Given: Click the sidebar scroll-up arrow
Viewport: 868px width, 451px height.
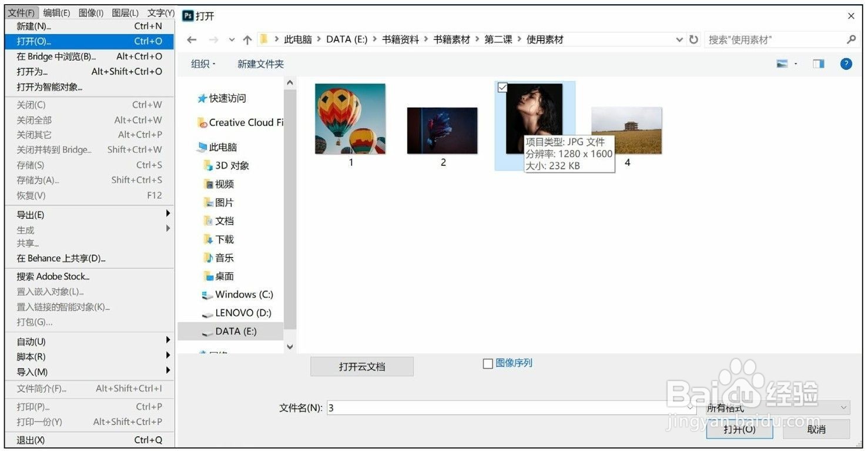Looking at the screenshot, I should coord(290,83).
